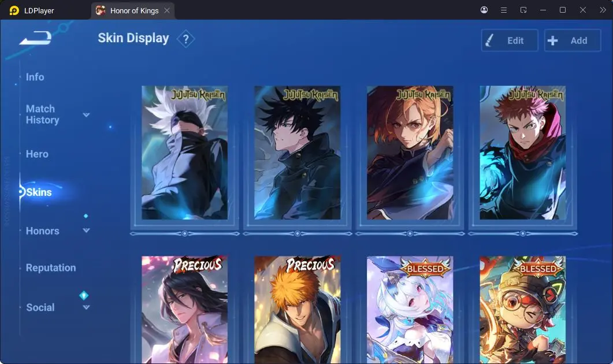
Task: Open the Skin Display help question mark
Action: coord(185,39)
